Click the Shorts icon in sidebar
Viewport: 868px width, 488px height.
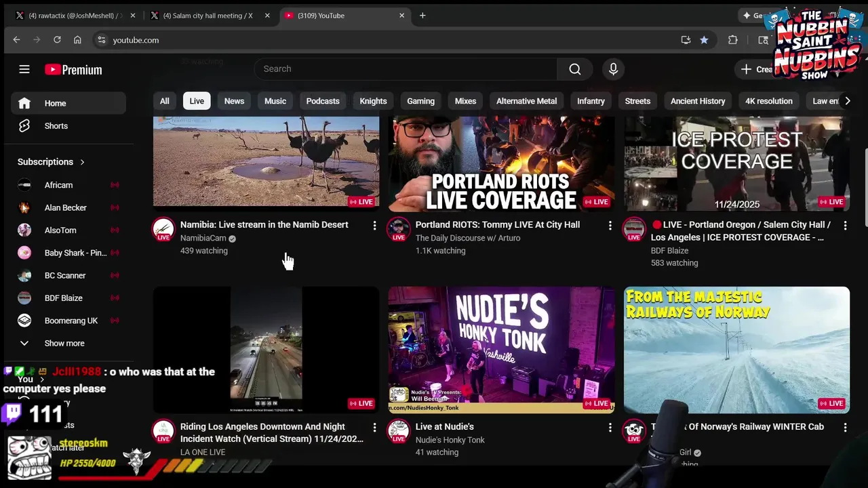click(x=24, y=126)
